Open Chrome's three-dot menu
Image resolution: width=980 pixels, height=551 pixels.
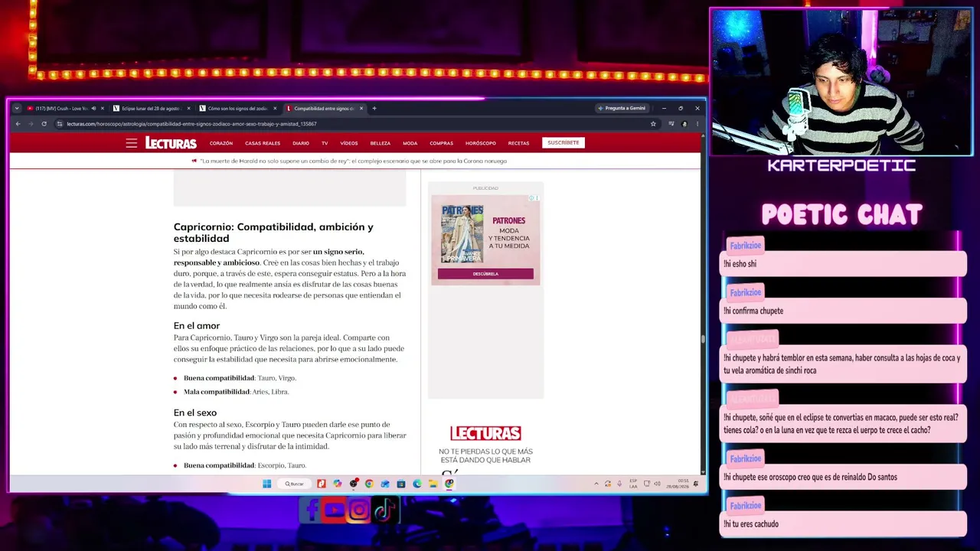point(697,124)
